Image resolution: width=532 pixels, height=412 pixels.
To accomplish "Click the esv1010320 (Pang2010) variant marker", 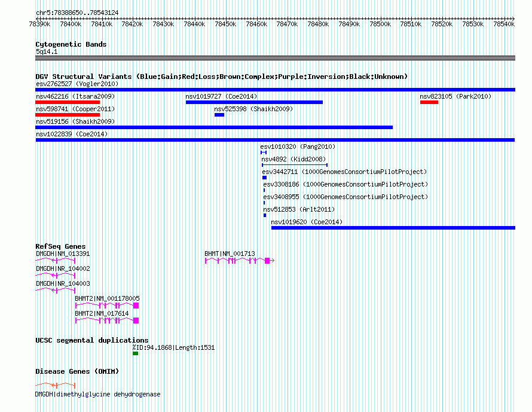I will tap(264, 152).
